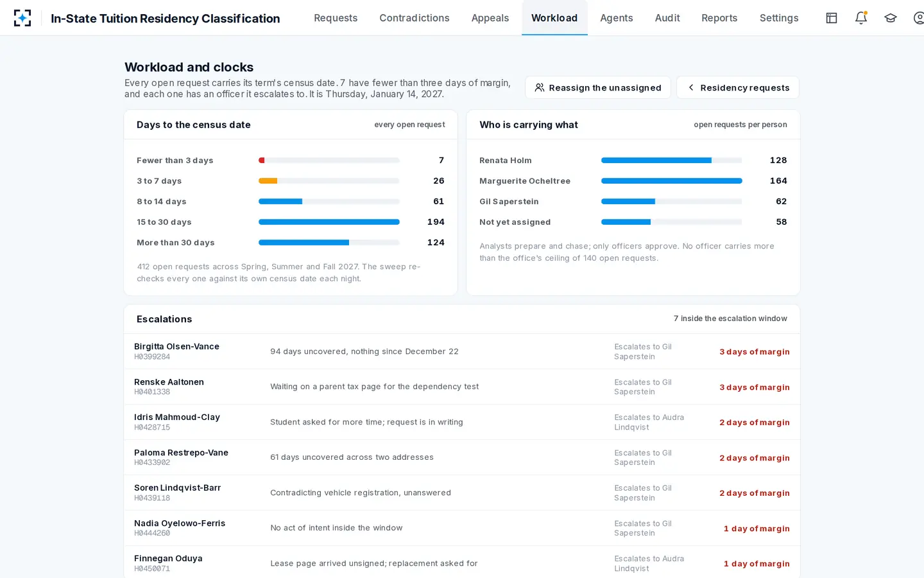Viewport: 924px width, 578px height.
Task: Click the 3 to 7 days orange bar
Action: (x=268, y=181)
